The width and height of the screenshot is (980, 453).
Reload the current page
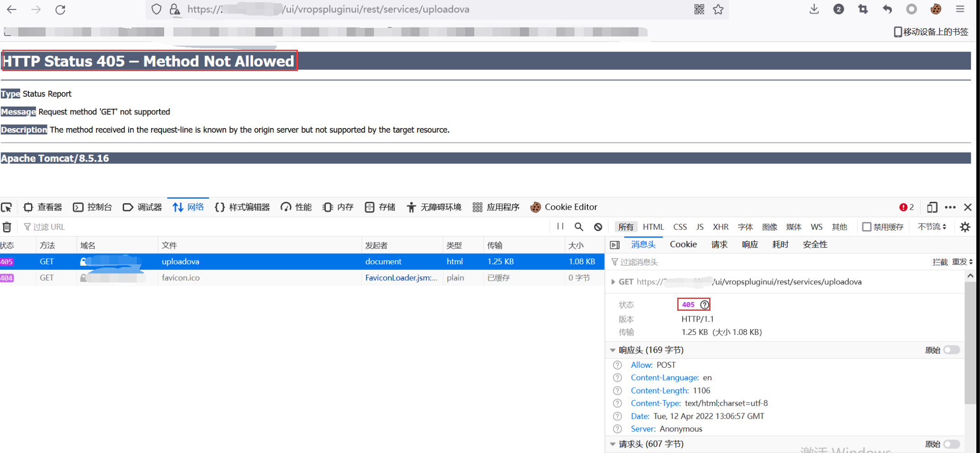60,9
